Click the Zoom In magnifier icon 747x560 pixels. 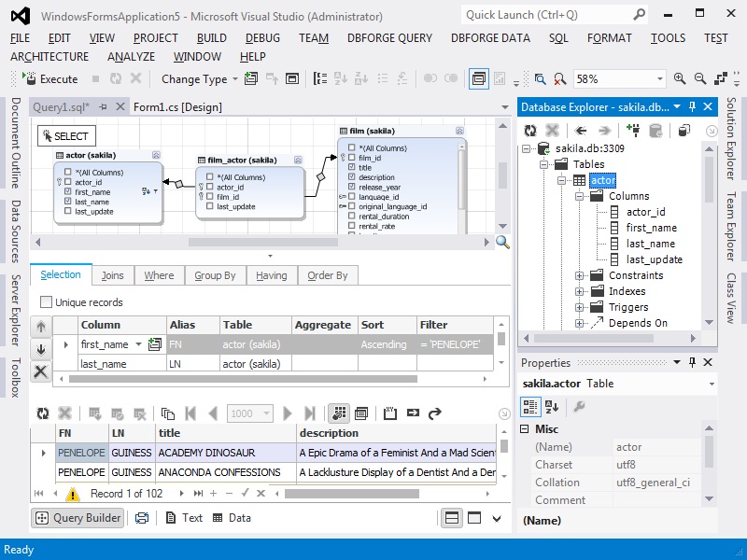(x=680, y=78)
